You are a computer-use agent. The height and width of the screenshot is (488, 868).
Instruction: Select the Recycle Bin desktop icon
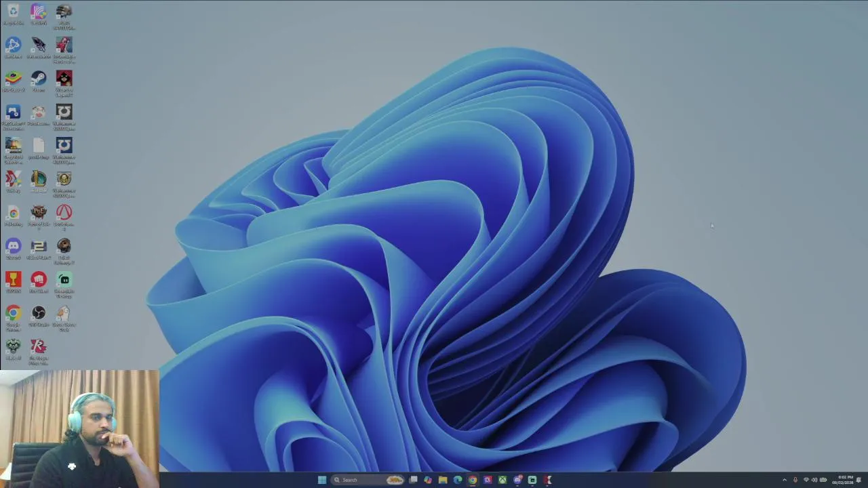13,14
